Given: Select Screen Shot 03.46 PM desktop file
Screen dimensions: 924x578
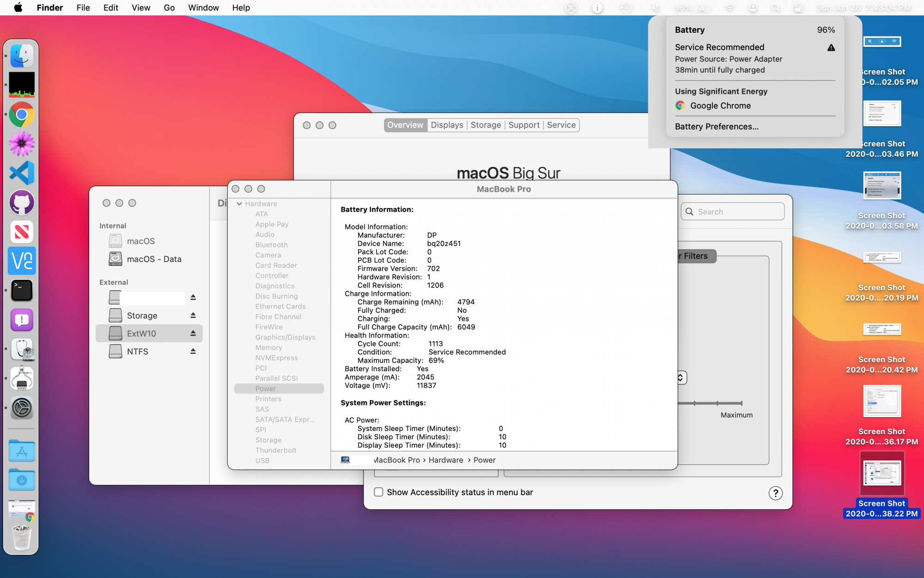Looking at the screenshot, I should coord(882,129).
